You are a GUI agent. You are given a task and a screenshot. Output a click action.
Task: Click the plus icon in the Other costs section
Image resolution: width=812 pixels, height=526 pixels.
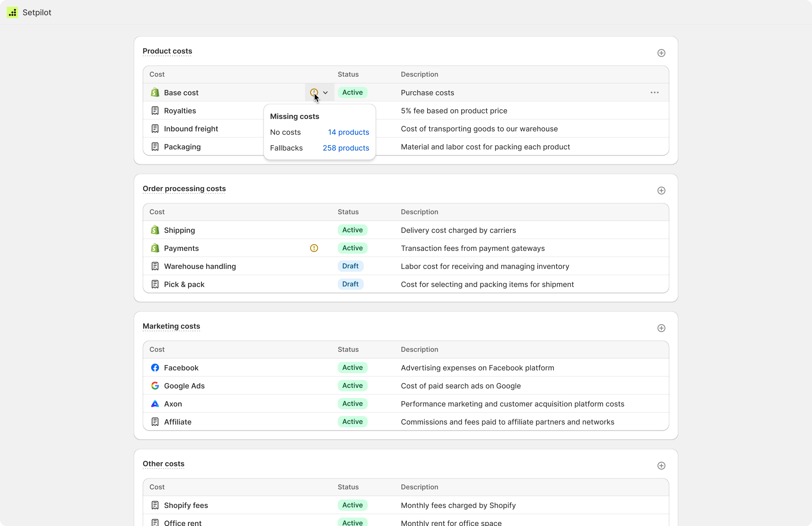(x=661, y=465)
